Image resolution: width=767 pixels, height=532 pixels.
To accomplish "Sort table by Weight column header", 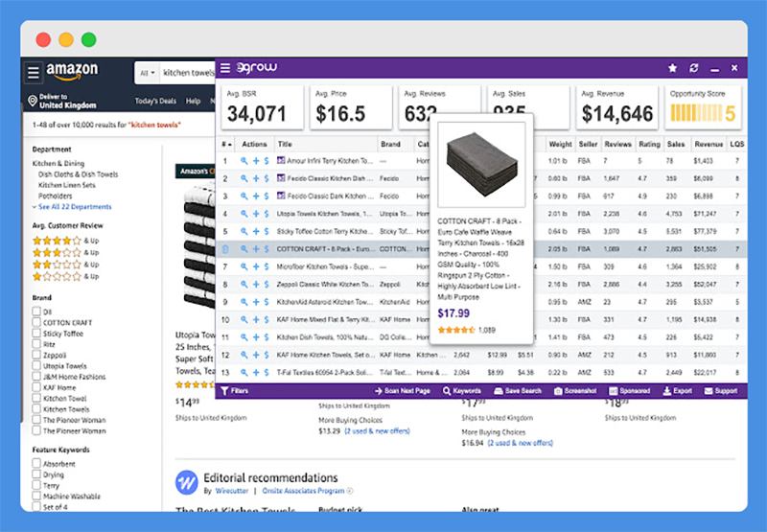I will pos(560,144).
